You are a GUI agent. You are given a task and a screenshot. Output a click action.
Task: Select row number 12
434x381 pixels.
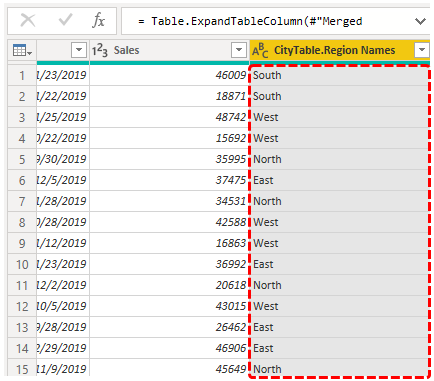pos(22,306)
